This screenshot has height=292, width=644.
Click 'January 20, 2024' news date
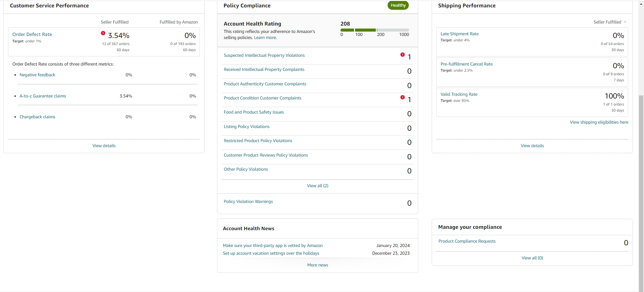click(393, 246)
